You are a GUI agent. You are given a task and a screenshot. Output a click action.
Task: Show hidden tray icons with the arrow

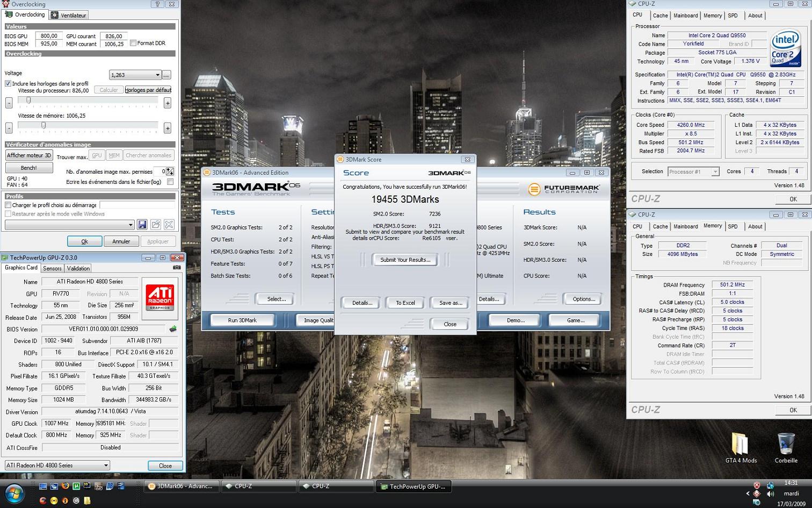748,493
